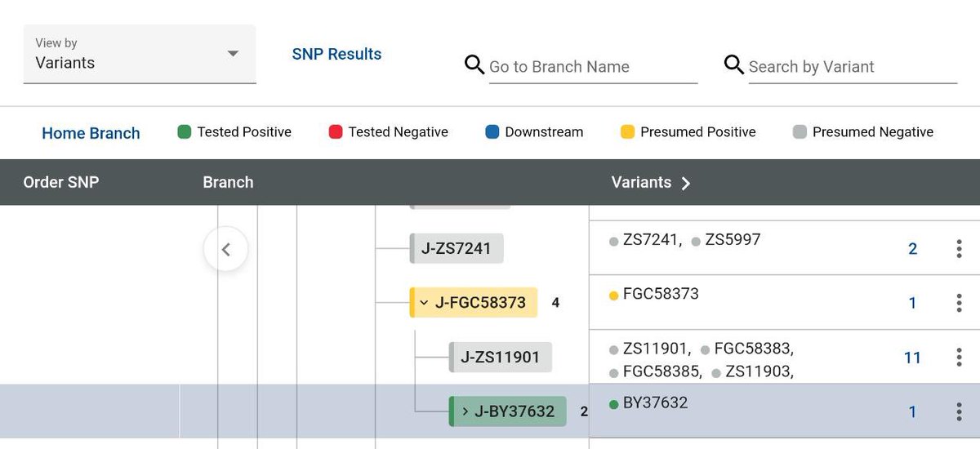Screen dimensions: 980x449
Task: Click the magnifier icon beside Search by Variant
Action: click(x=734, y=64)
